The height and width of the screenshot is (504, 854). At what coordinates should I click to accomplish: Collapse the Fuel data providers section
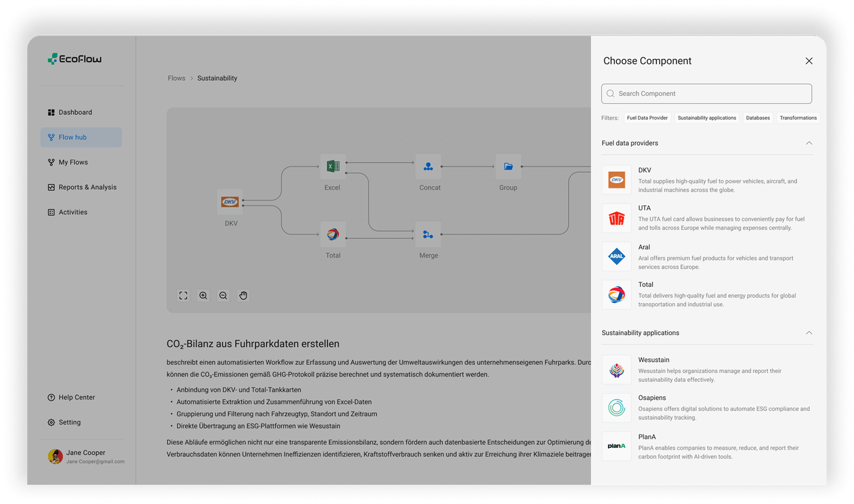pyautogui.click(x=809, y=143)
